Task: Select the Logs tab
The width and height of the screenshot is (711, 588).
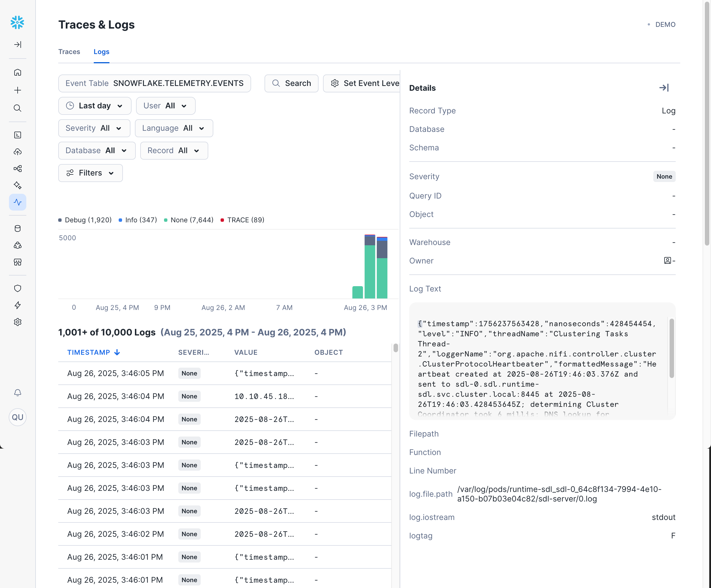Action: pos(101,52)
